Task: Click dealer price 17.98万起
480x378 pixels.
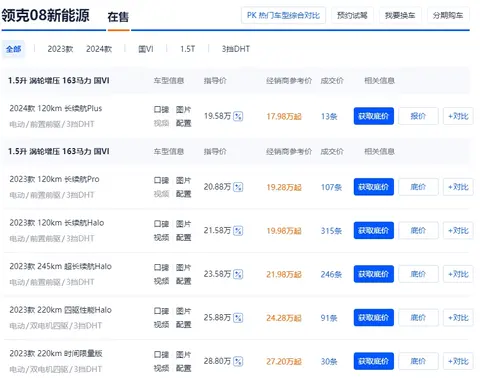Action: pyautogui.click(x=284, y=116)
